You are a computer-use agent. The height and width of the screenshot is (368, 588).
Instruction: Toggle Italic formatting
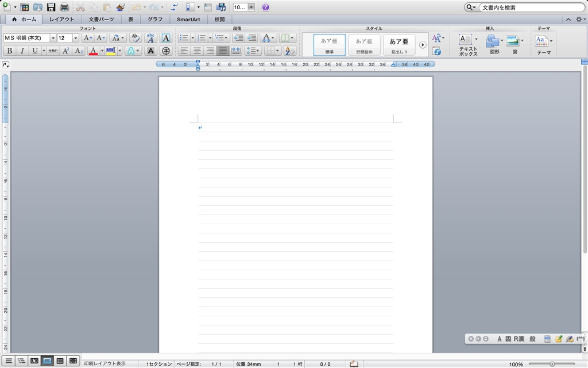(22, 51)
